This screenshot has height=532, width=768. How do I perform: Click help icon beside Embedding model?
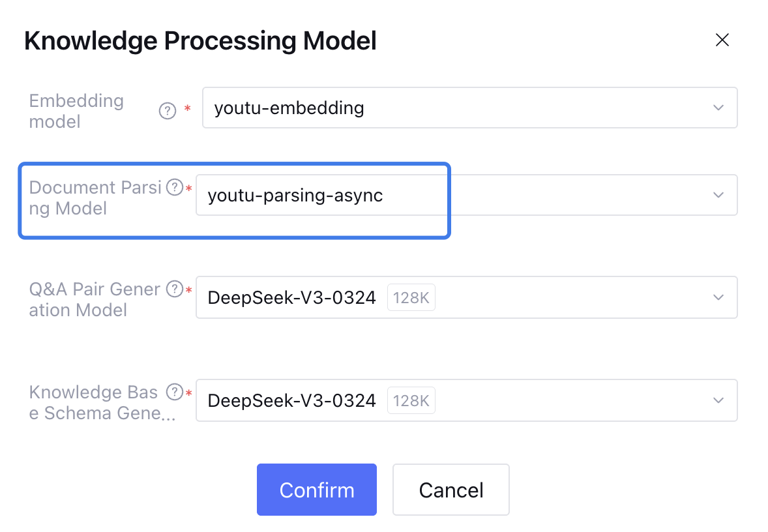click(168, 111)
